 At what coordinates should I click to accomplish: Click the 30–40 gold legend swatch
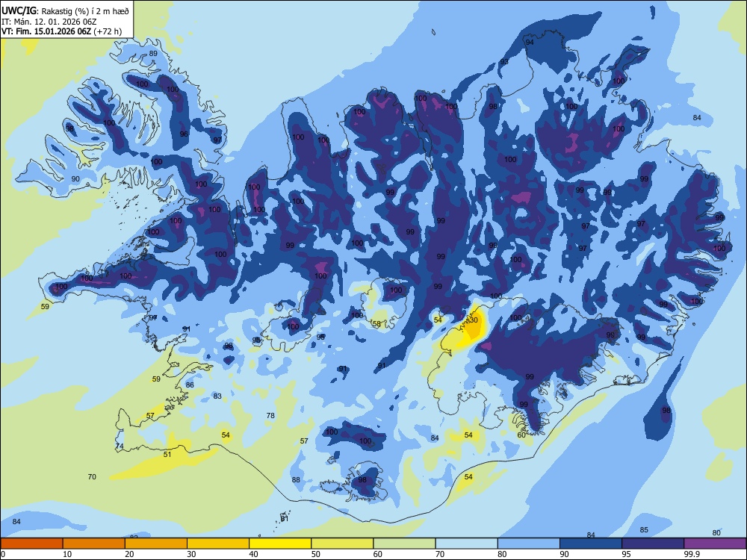point(218,544)
